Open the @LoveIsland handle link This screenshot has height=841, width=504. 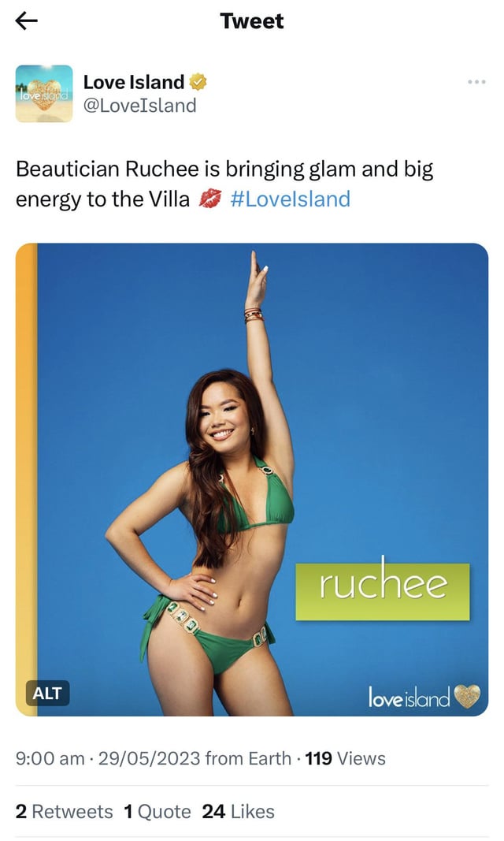[140, 105]
